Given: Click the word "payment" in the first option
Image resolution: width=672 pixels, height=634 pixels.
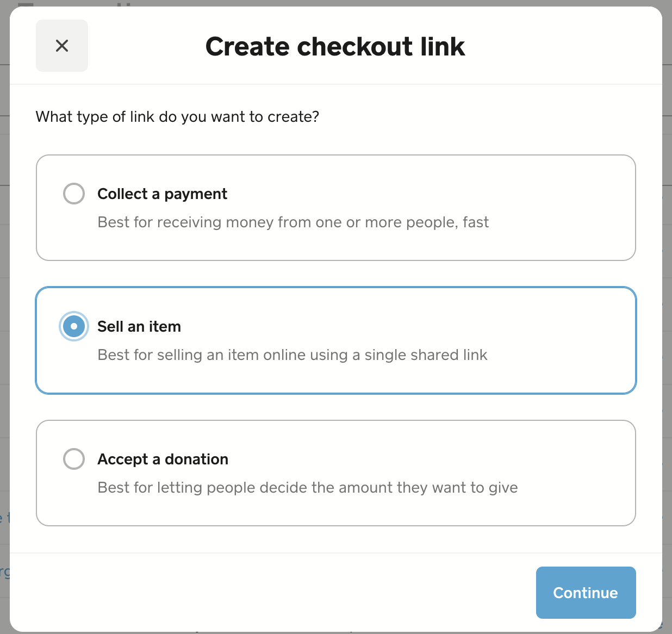Looking at the screenshot, I should [x=196, y=194].
